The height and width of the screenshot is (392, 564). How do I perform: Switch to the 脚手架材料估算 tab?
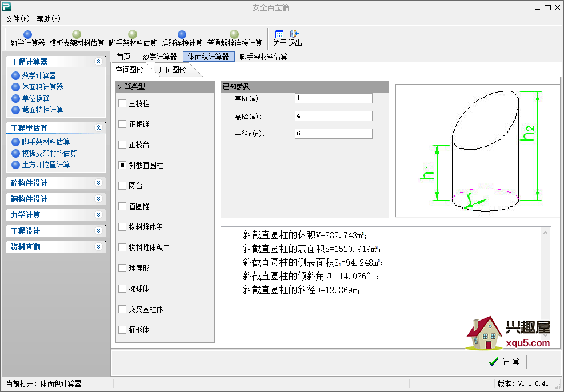tap(263, 57)
